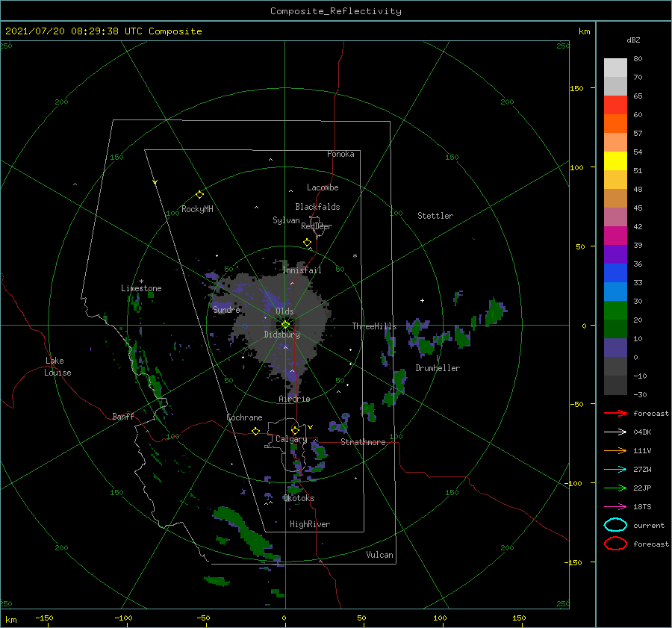Select the white 04DK arrow icon
The image size is (672, 628).
[615, 432]
